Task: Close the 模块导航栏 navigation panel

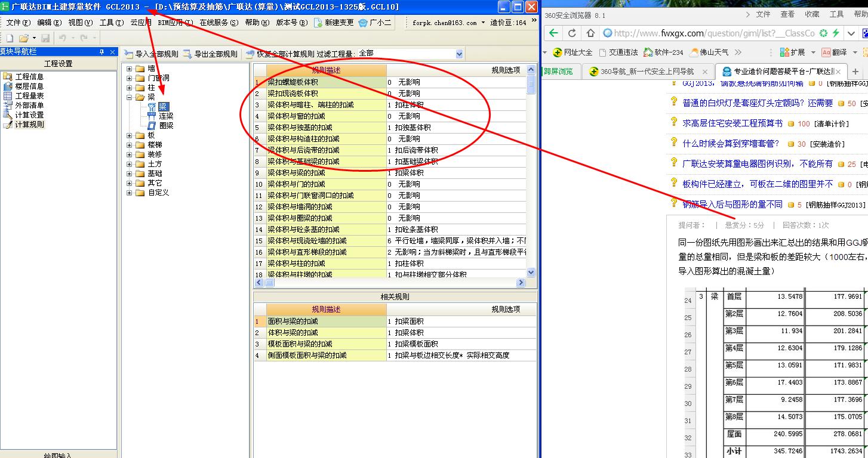Action: click(113, 52)
